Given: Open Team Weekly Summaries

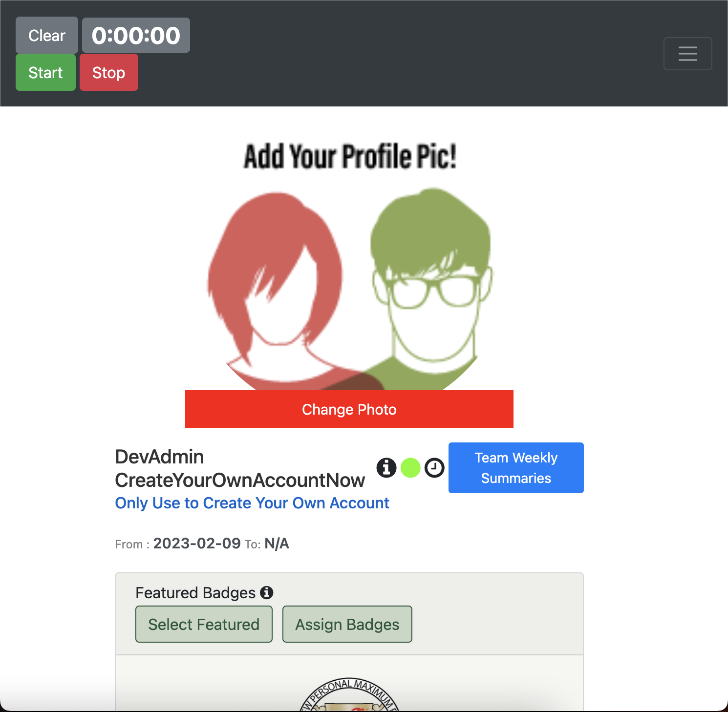Looking at the screenshot, I should (516, 468).
